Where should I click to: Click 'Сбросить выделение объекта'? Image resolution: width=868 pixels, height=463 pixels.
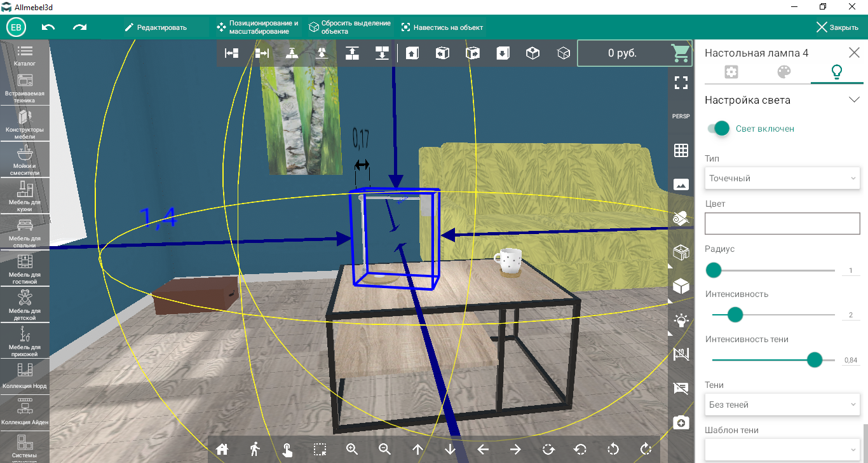pos(350,27)
